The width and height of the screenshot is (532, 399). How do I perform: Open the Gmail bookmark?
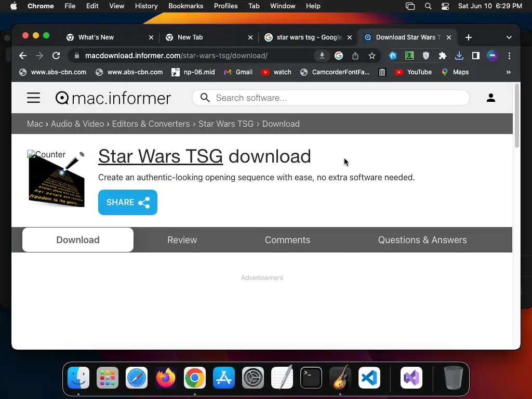point(238,72)
